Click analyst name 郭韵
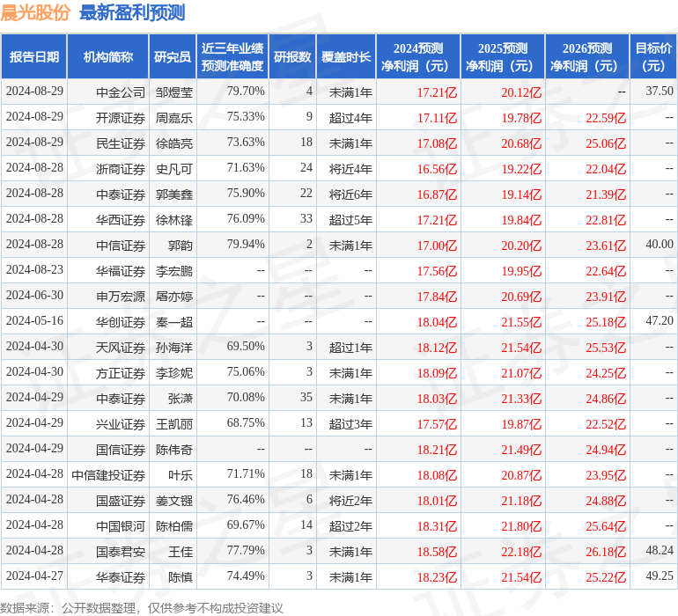678x616 pixels. click(180, 246)
